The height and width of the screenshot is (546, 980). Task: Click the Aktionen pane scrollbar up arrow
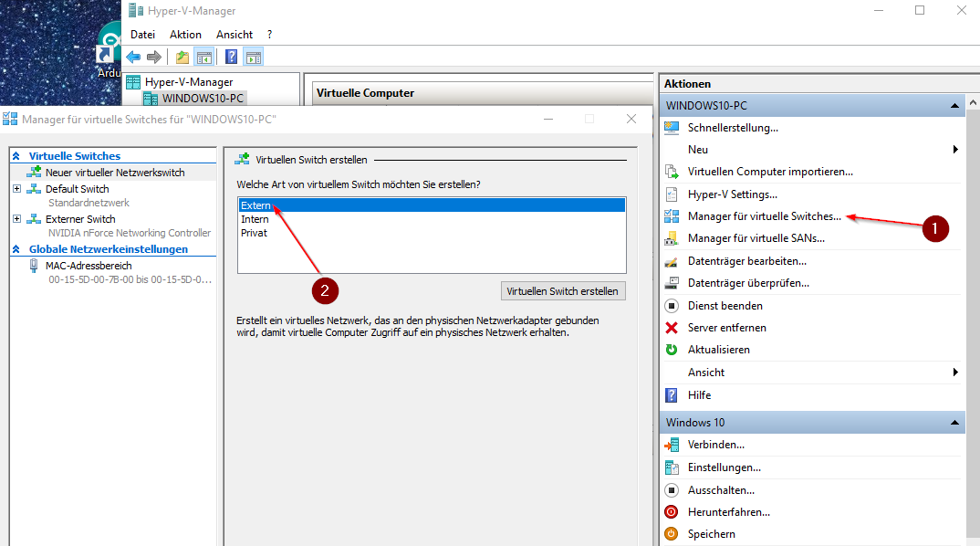tap(973, 102)
